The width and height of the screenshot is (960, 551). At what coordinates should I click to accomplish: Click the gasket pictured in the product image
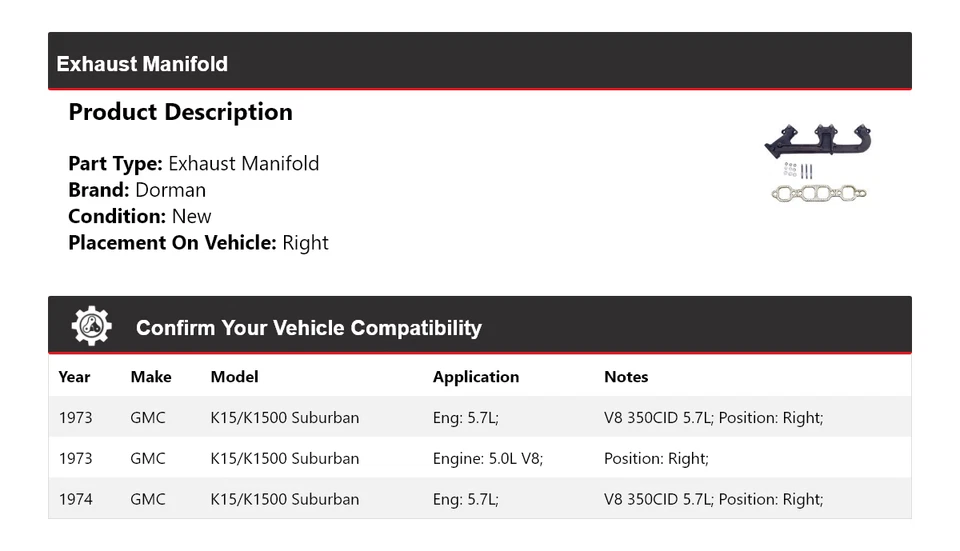[818, 192]
